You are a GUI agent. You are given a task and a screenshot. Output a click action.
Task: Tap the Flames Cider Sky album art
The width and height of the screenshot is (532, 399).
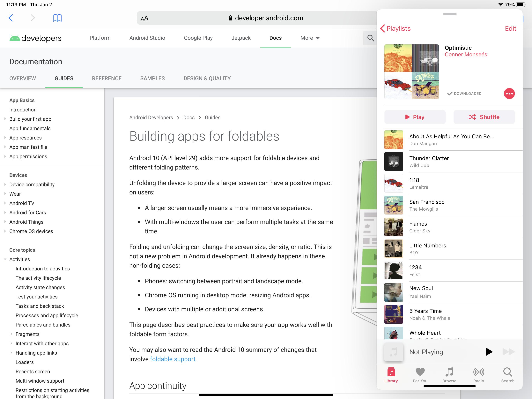pyautogui.click(x=394, y=227)
